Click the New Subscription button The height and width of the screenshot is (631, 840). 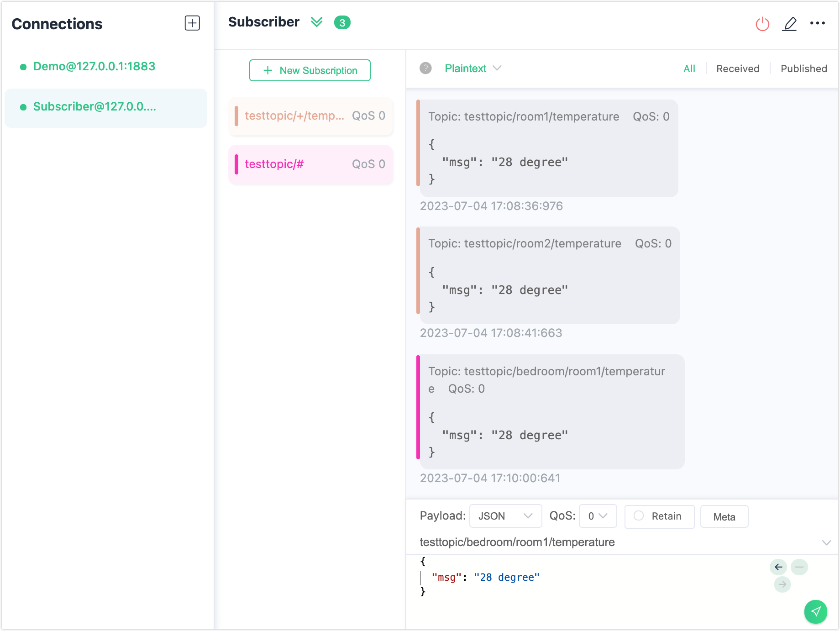[310, 70]
